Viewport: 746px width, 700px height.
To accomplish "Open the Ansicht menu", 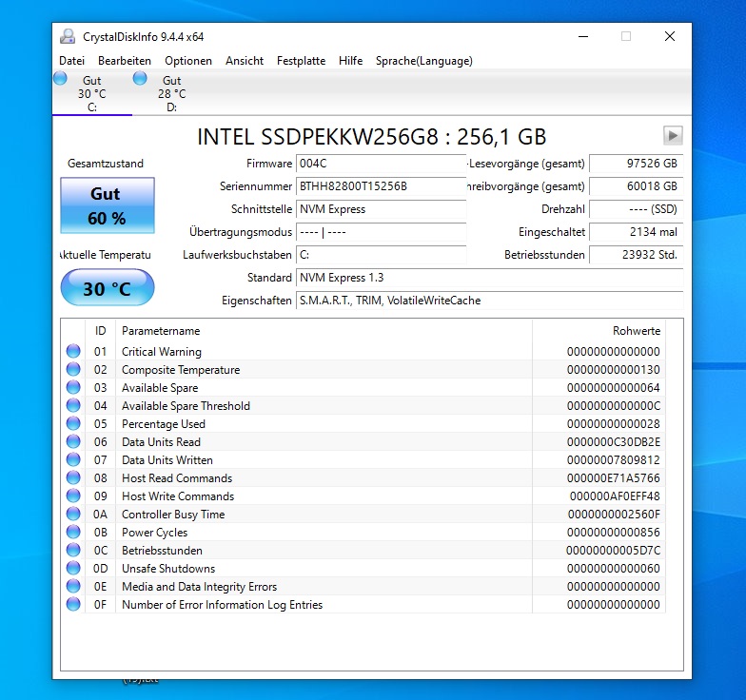I will pyautogui.click(x=245, y=61).
